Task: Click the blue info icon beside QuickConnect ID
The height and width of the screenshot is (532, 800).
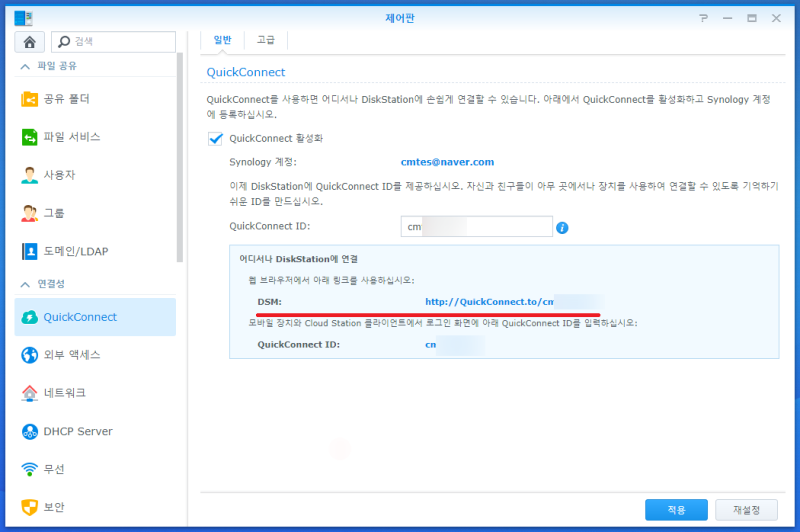Action: click(x=562, y=227)
